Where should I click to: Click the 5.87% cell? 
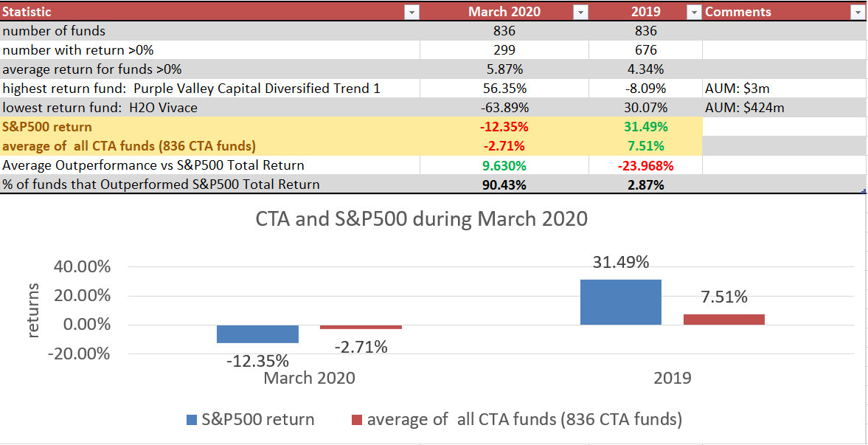coord(504,69)
